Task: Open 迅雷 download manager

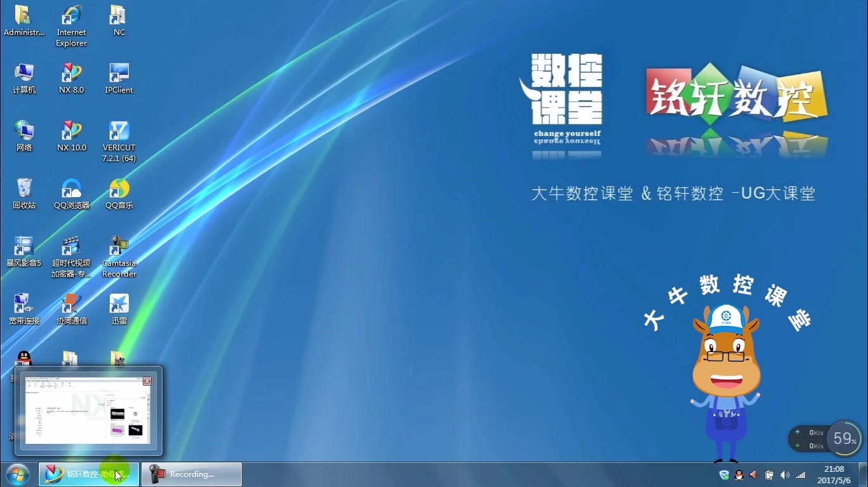Action: [118, 304]
